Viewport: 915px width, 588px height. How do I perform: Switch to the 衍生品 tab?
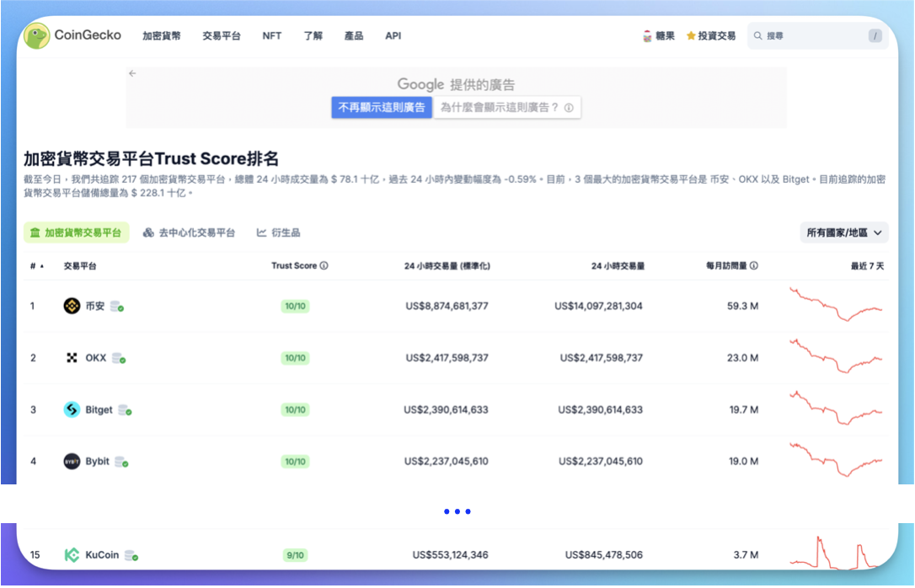[x=278, y=233]
